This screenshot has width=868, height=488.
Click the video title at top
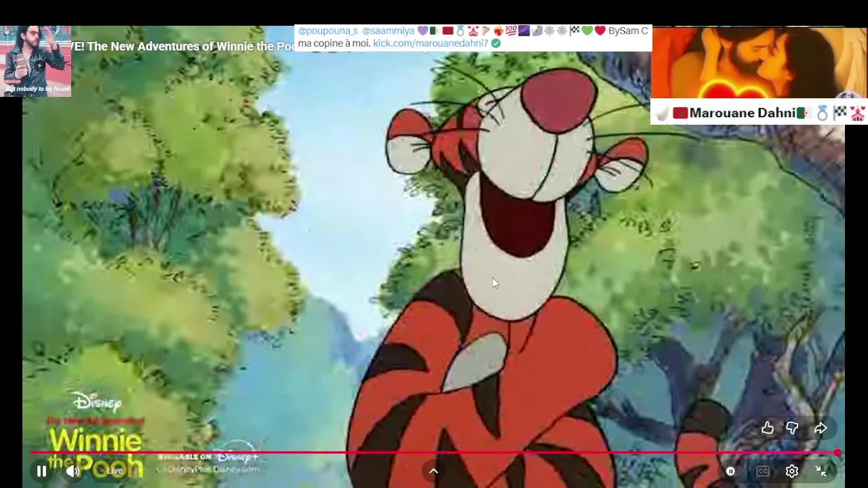[183, 47]
